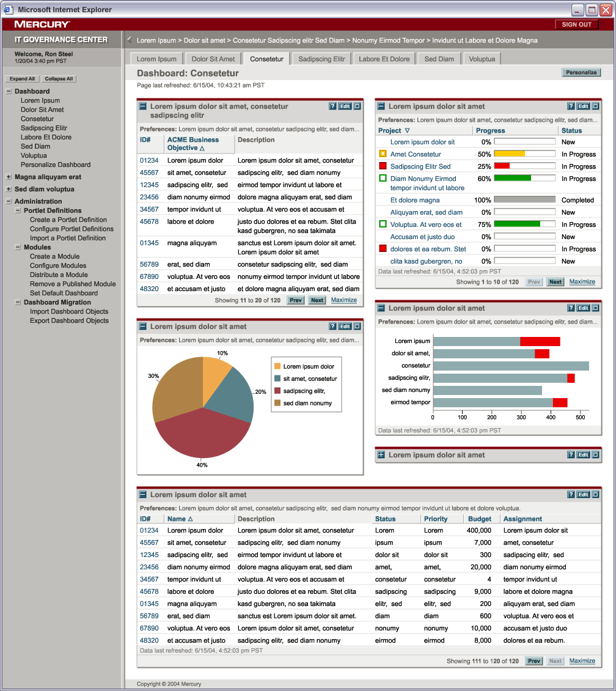Expand the Sed diam voluptua sidebar section
This screenshot has height=691, width=616.
coord(9,189)
